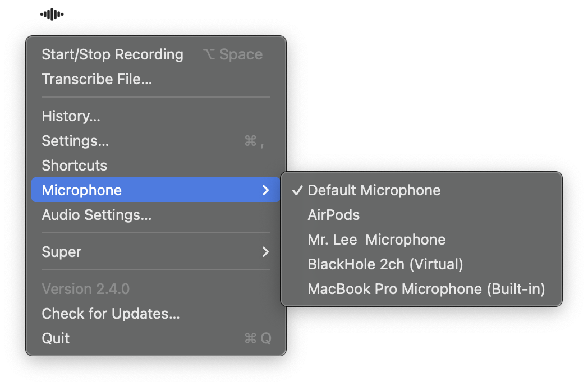This screenshot has height=386, width=588.
Task: Pick MacBook Pro Microphone (Built-in)
Action: point(426,289)
